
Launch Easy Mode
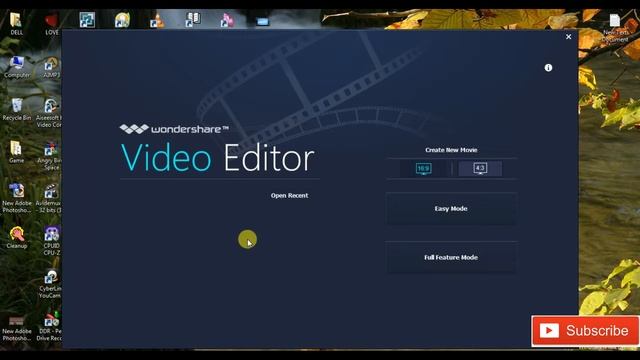pos(451,209)
